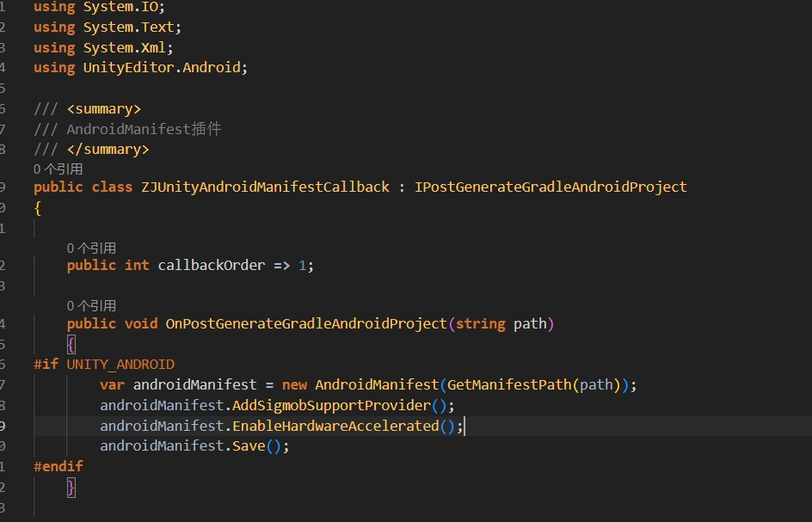Click the references lens above OnPostGenerateGradleAndroidProject method

(91, 306)
